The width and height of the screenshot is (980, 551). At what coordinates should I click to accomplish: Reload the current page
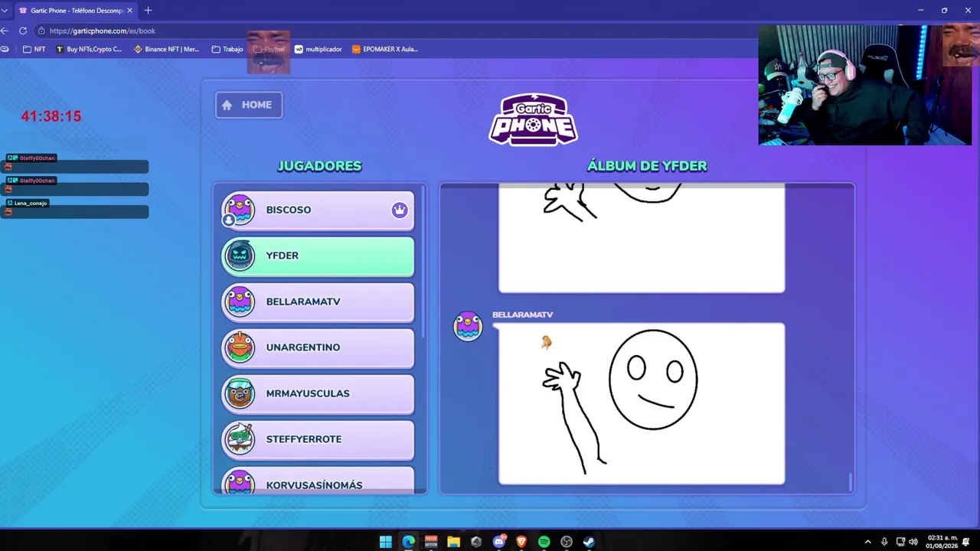coord(23,31)
